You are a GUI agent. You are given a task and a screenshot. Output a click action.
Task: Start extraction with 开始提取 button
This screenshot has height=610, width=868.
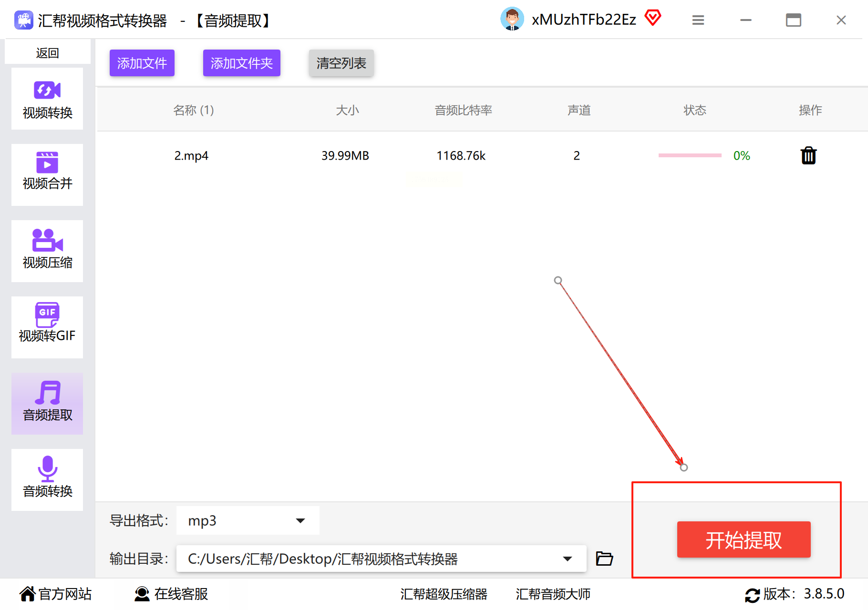tap(744, 539)
